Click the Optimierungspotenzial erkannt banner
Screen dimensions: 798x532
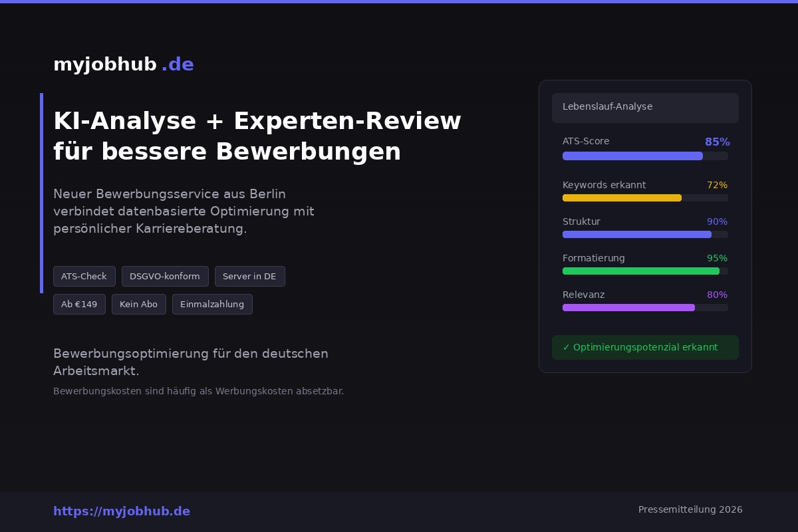[645, 347]
